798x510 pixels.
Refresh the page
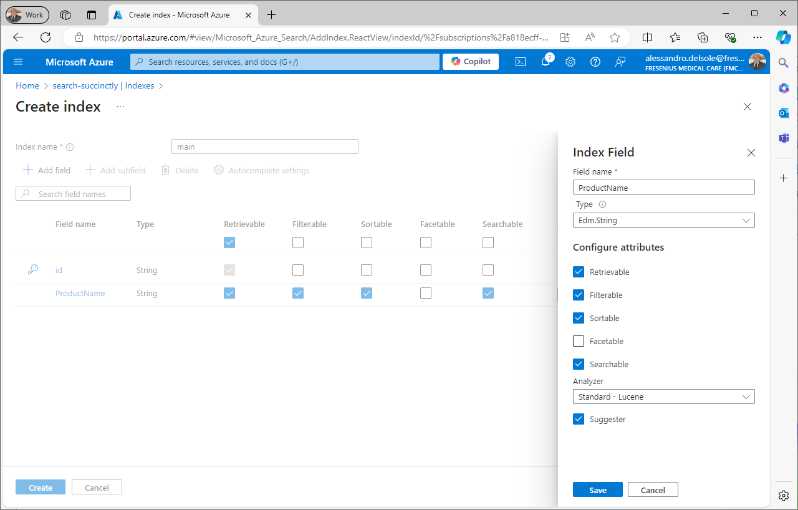click(x=46, y=37)
